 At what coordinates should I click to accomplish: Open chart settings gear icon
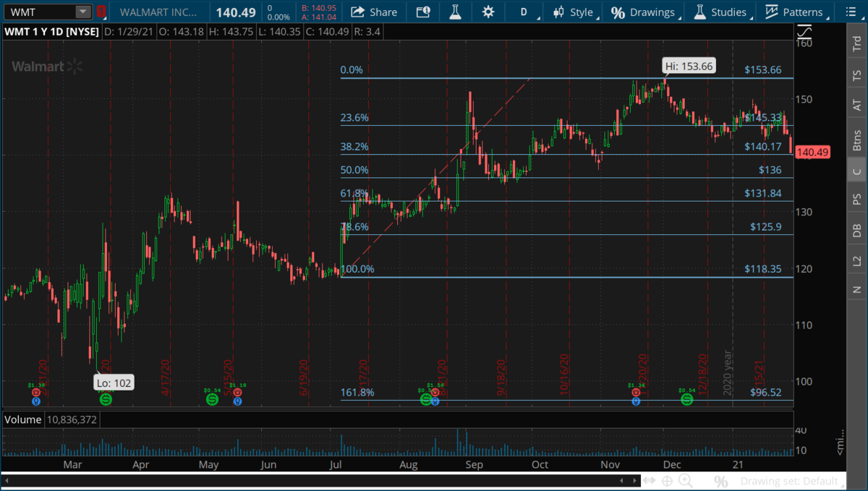[x=488, y=12]
